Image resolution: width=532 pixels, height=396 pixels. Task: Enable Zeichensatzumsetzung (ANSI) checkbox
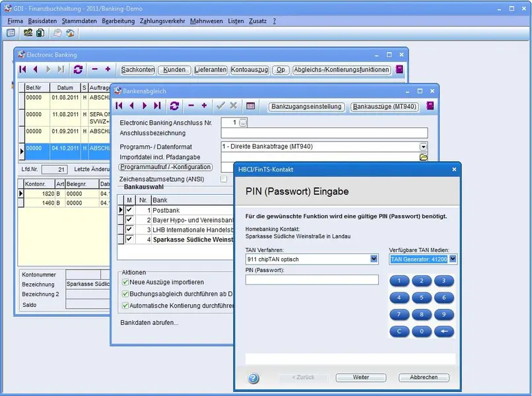click(224, 179)
